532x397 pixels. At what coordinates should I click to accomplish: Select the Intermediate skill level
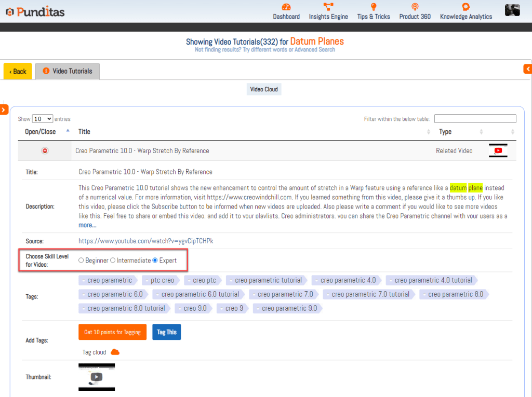coord(113,261)
